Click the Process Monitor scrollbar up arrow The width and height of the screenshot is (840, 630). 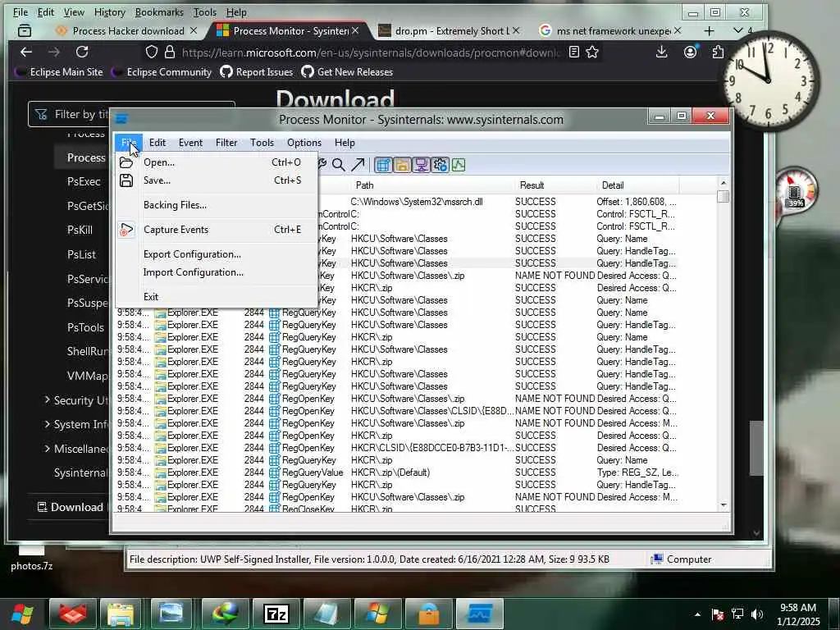coord(724,183)
